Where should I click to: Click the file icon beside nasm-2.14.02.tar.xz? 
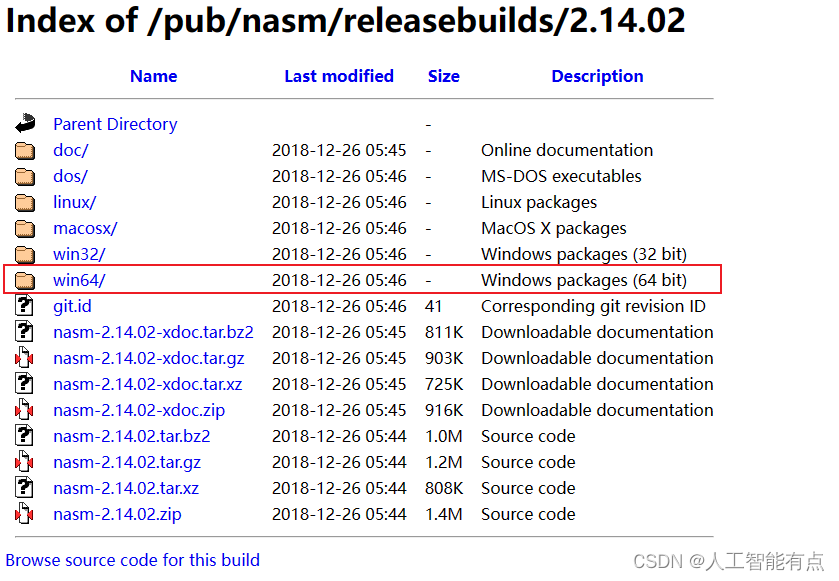click(x=24, y=487)
